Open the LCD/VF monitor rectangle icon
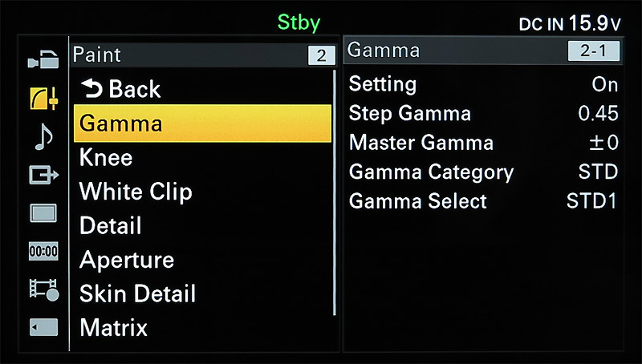 coord(43,213)
